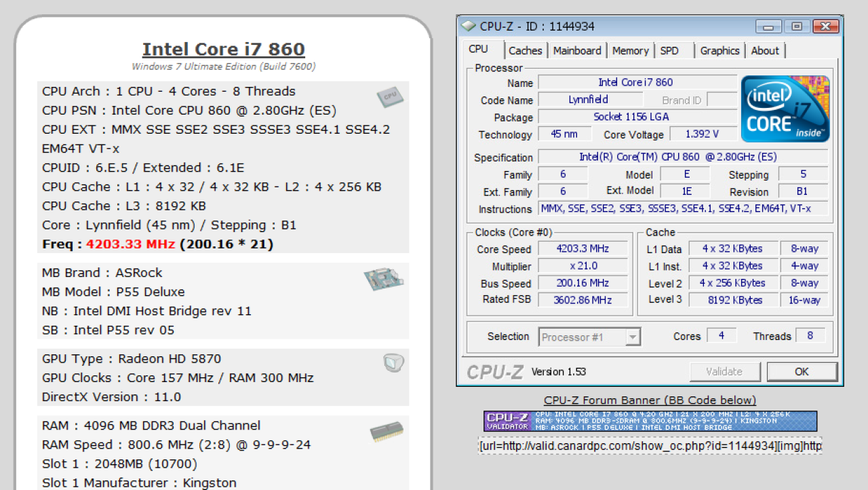
Task: Click the Level 3 16-way associativity cell
Action: pos(804,300)
